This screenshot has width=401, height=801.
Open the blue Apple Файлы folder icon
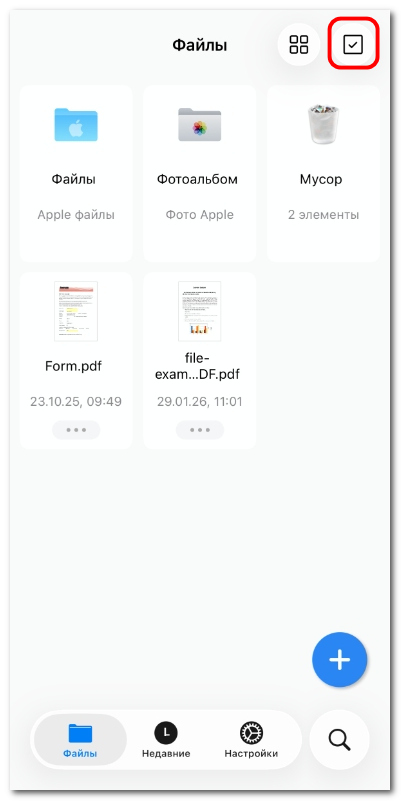[x=76, y=125]
